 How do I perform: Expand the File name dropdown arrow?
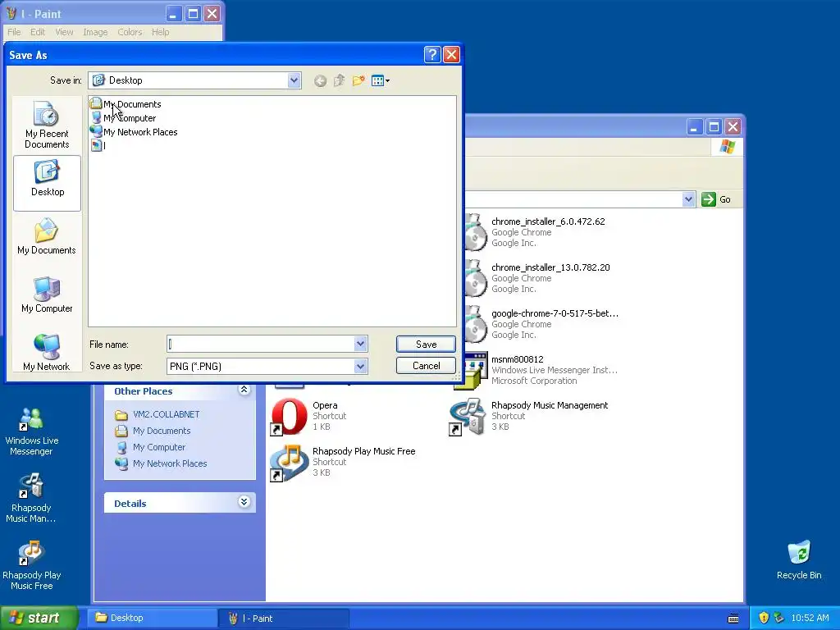point(361,344)
